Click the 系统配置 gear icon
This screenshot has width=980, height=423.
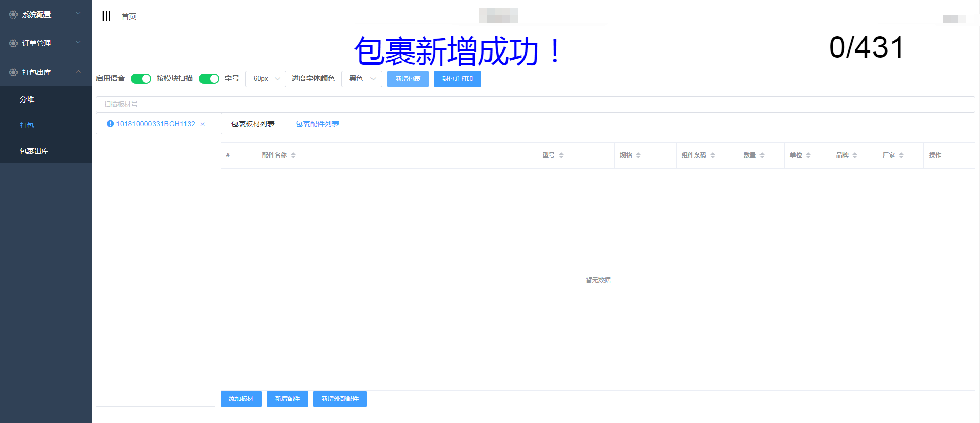coord(13,14)
